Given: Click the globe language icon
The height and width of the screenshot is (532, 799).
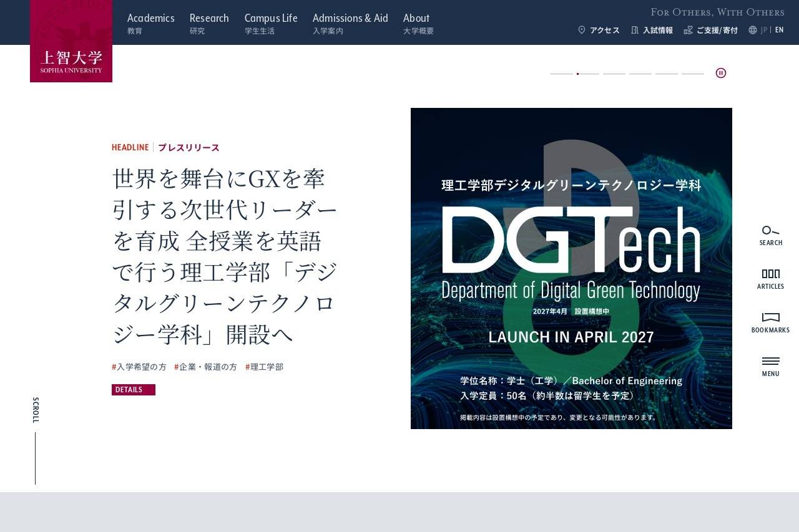Looking at the screenshot, I should click(753, 30).
